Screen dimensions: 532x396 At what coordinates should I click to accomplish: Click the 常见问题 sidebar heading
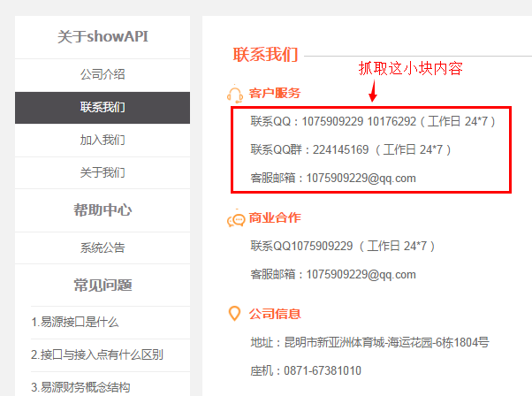point(103,285)
